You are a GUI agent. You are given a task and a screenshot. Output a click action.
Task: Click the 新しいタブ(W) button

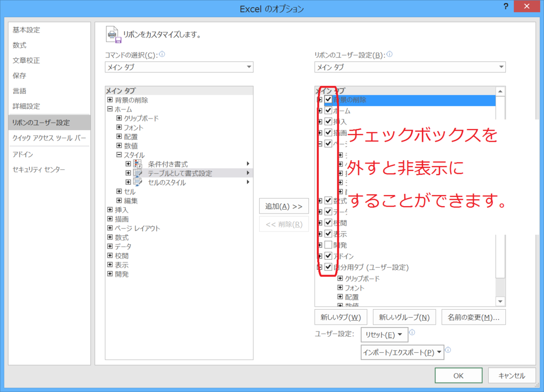click(341, 317)
